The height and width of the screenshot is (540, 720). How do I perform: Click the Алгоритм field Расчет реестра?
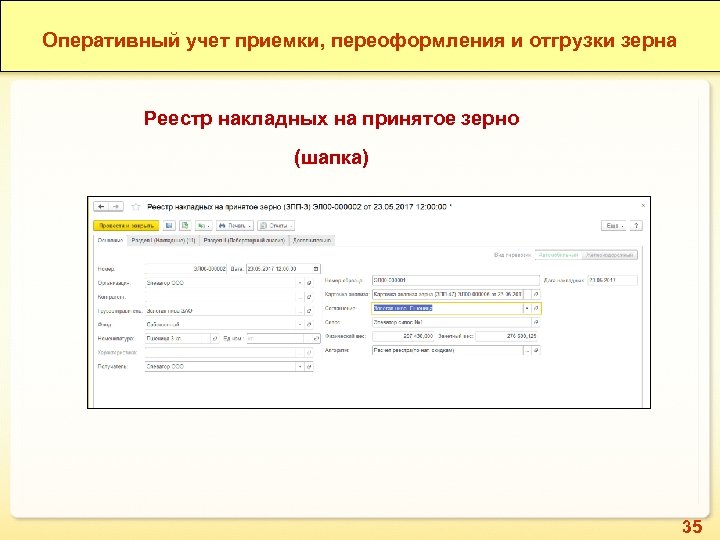click(448, 350)
